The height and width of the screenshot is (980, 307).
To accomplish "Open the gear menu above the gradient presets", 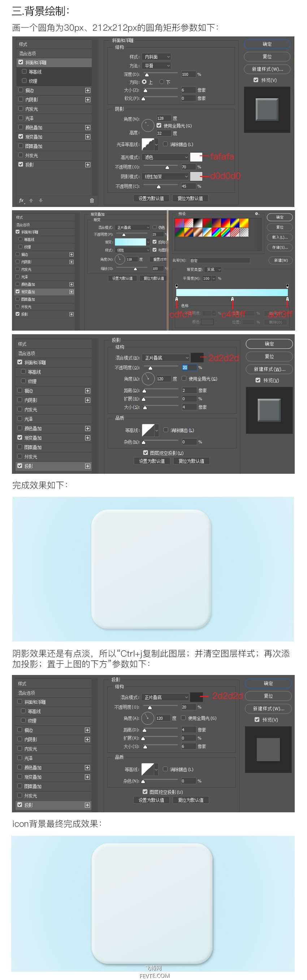I will 257,213.
